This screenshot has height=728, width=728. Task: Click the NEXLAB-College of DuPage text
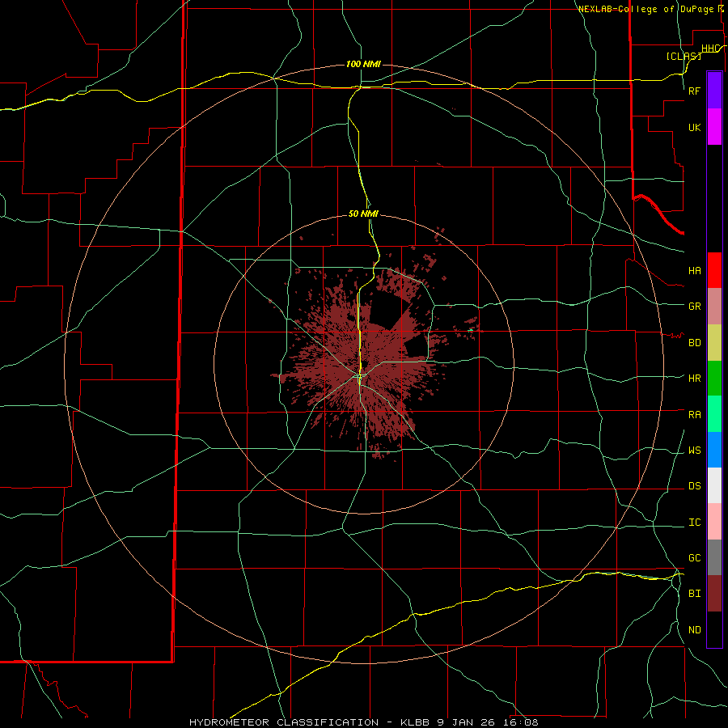(645, 9)
